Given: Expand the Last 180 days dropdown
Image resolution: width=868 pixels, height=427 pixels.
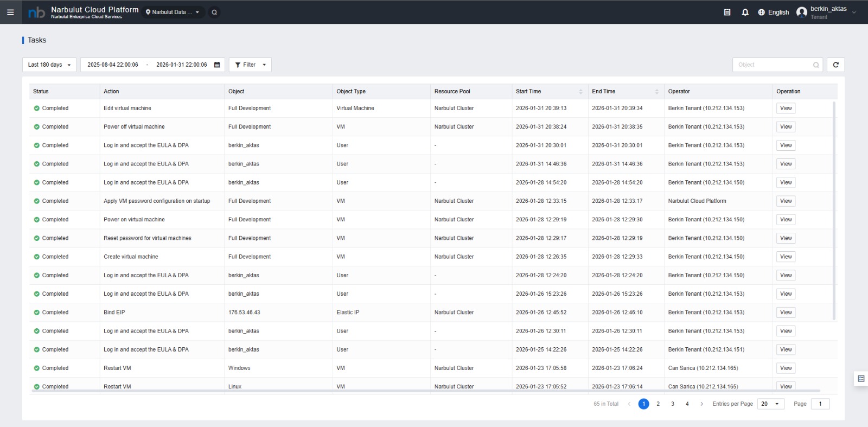Looking at the screenshot, I should coord(49,65).
